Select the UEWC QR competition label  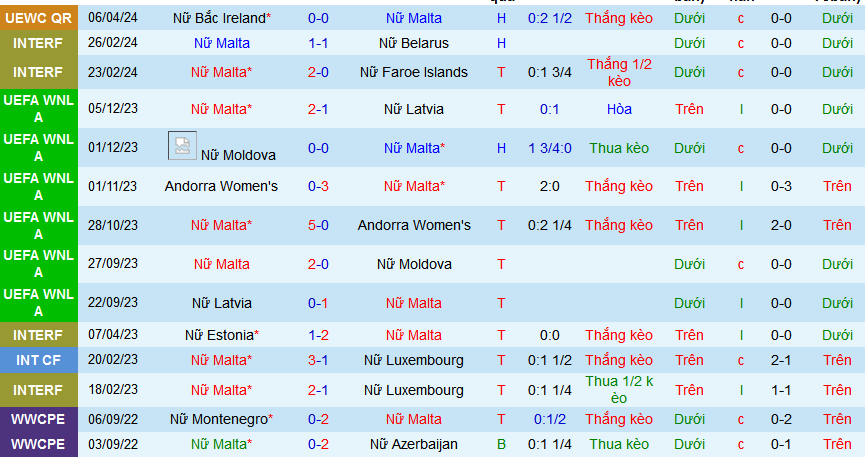pos(38,18)
